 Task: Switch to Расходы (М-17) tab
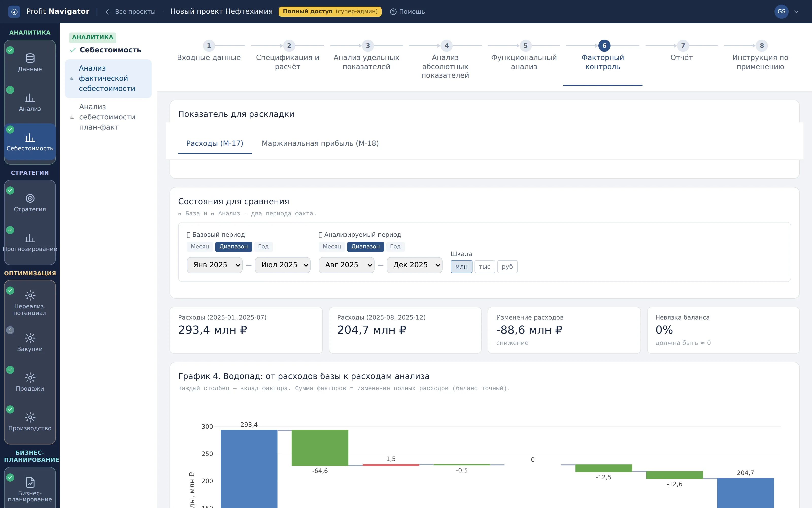pos(215,144)
